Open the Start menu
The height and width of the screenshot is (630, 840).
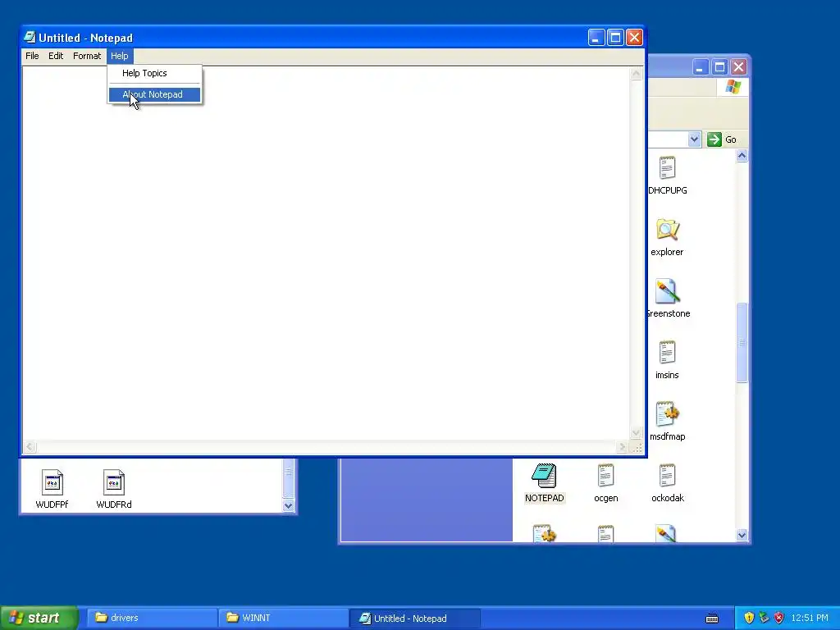tap(39, 618)
